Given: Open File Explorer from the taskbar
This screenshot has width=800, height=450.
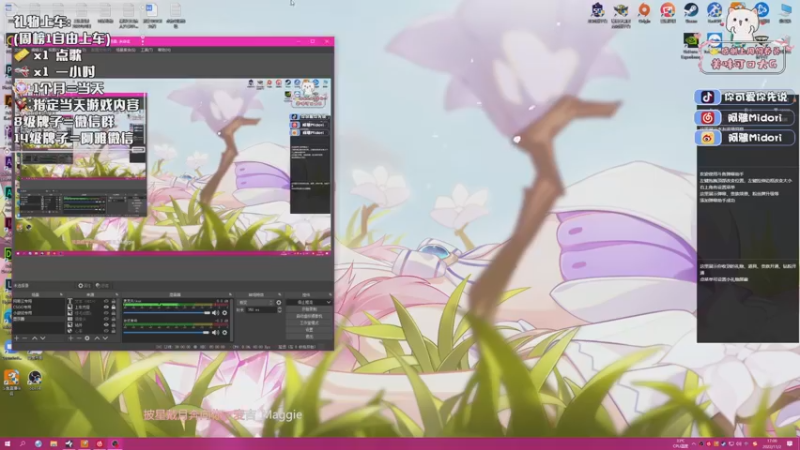Looking at the screenshot, I should (x=53, y=444).
